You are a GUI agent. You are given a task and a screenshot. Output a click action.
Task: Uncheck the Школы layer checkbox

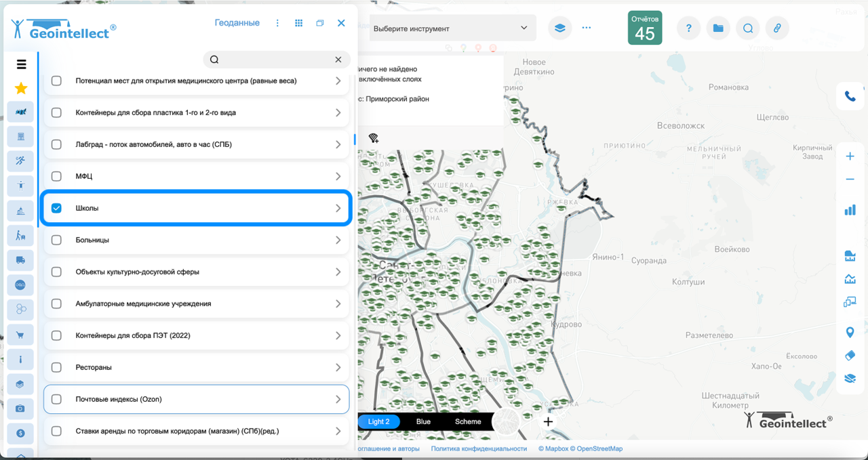pyautogui.click(x=56, y=208)
